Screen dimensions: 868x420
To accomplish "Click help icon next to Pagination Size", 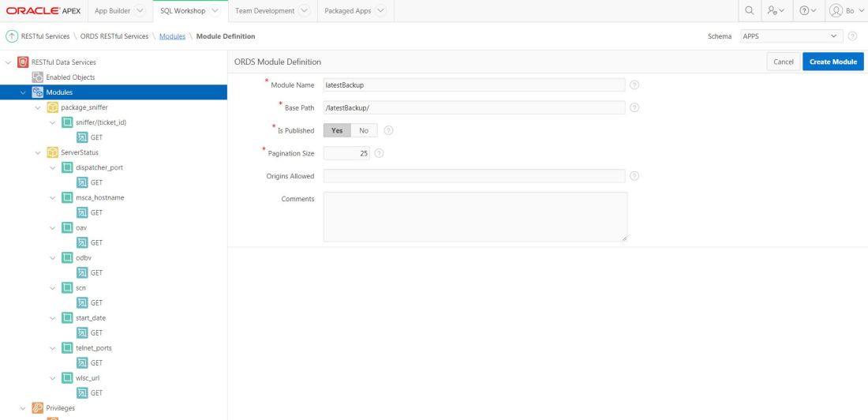I will [x=380, y=153].
